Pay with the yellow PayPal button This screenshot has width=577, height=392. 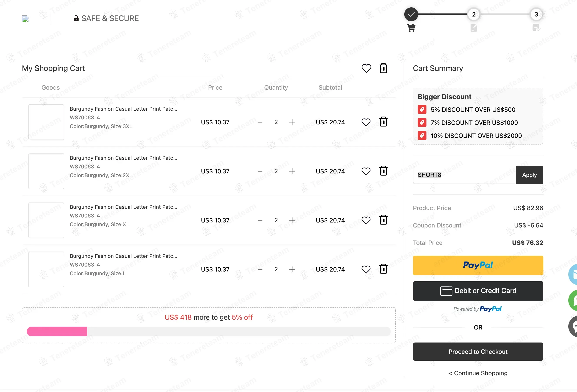point(478,265)
